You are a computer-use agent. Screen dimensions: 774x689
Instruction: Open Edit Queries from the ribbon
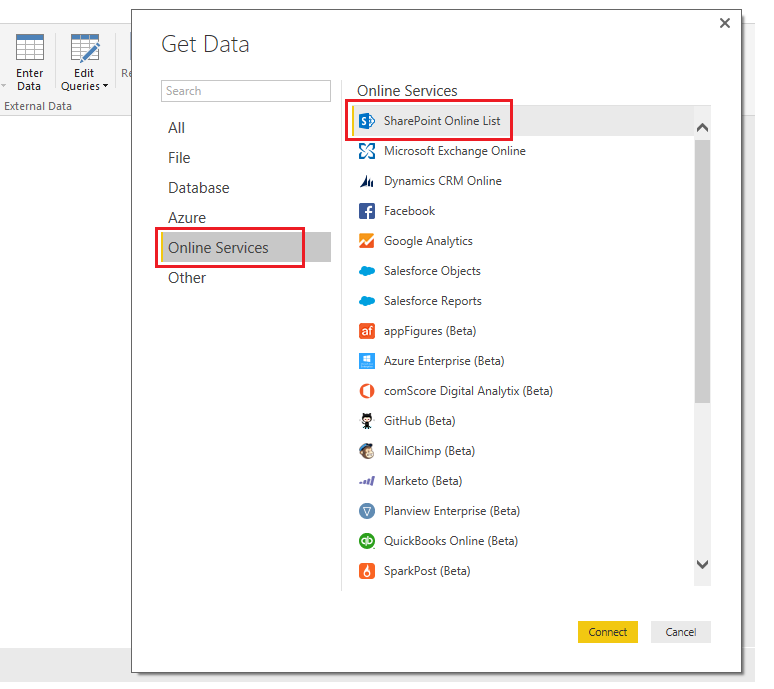point(84,62)
